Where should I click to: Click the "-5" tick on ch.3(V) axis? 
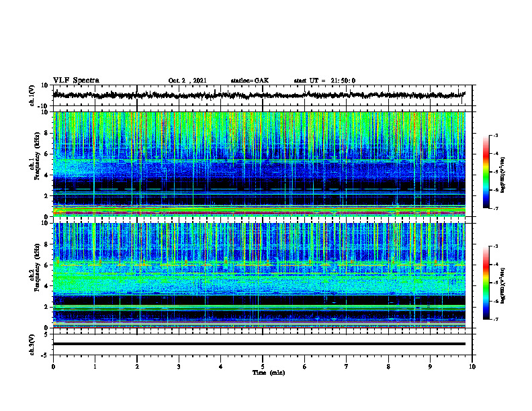pyautogui.click(x=45, y=355)
